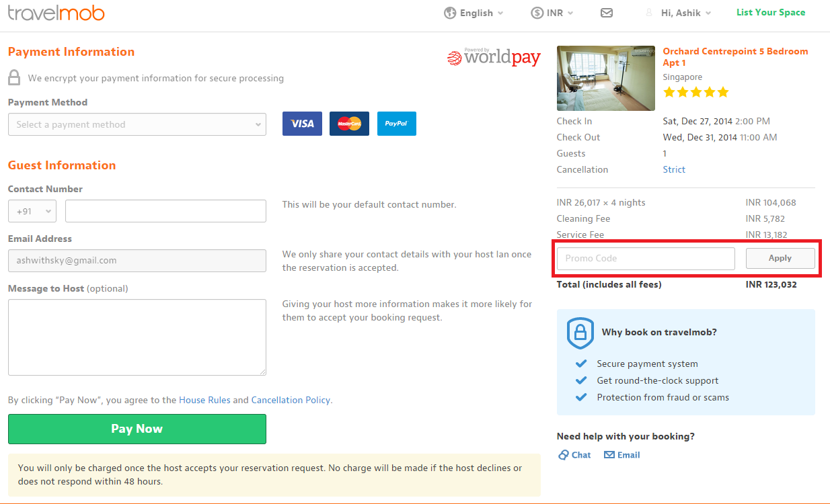Open the messages envelope icon
The image size is (830, 504).
coord(607,13)
